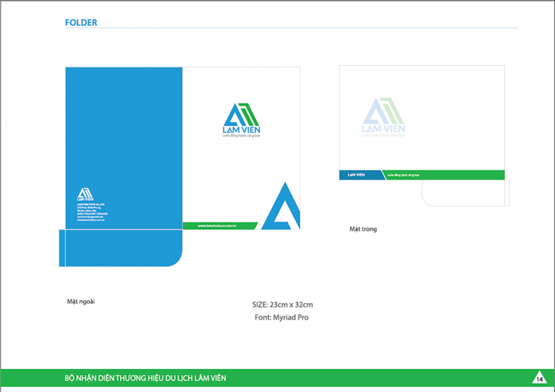Viewport: 555px width, 392px height.
Task: Click the green tagline band on inside spread
Action: point(444,175)
